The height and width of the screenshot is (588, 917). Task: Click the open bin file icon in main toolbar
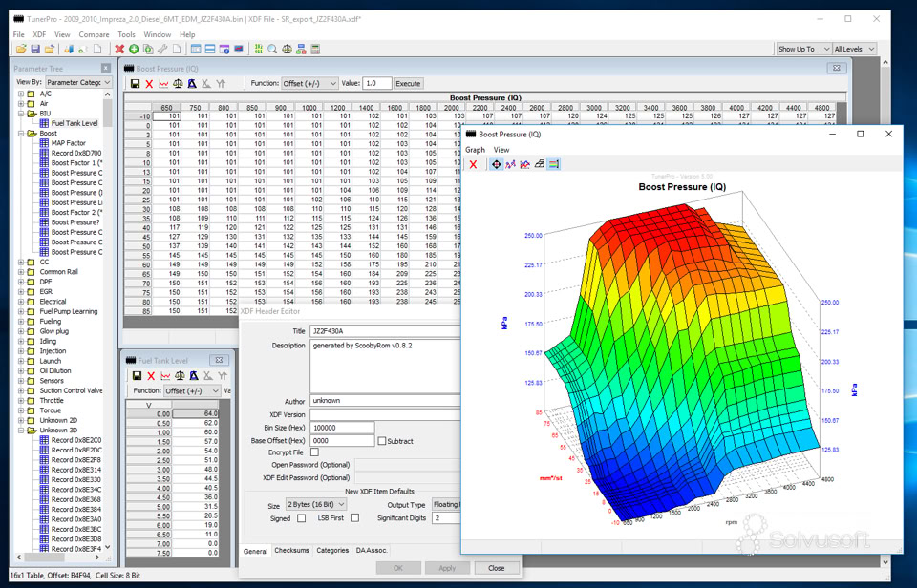(x=21, y=49)
